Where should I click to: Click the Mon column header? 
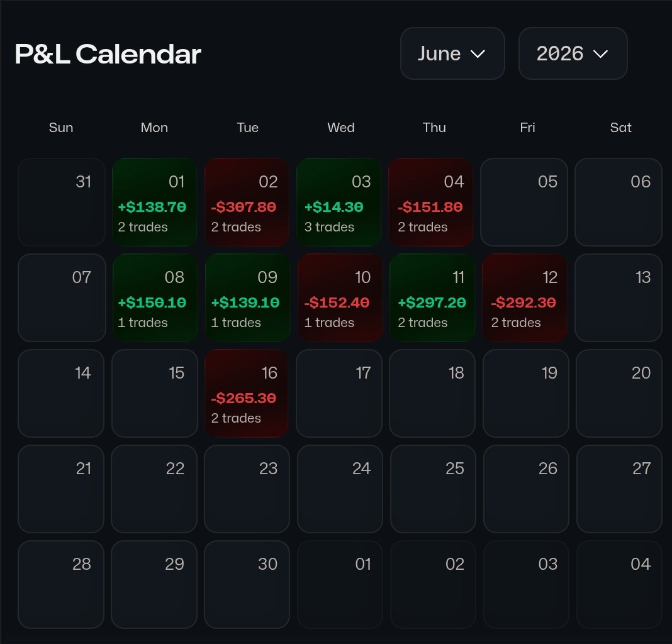click(154, 128)
